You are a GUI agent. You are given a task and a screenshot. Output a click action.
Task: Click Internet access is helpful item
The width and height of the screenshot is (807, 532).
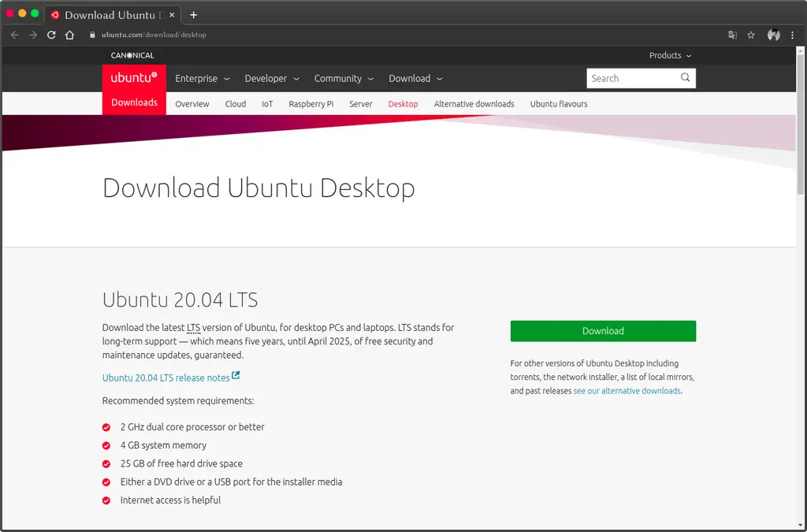point(170,500)
